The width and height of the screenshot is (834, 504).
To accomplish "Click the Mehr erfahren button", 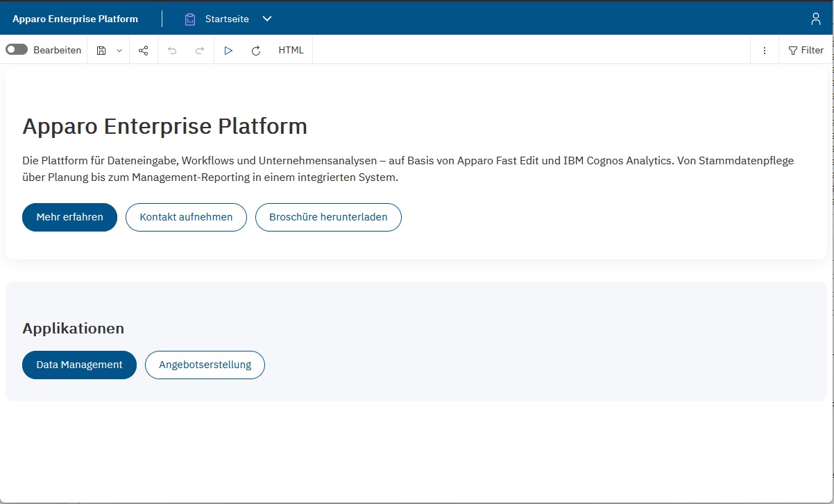I will (69, 217).
